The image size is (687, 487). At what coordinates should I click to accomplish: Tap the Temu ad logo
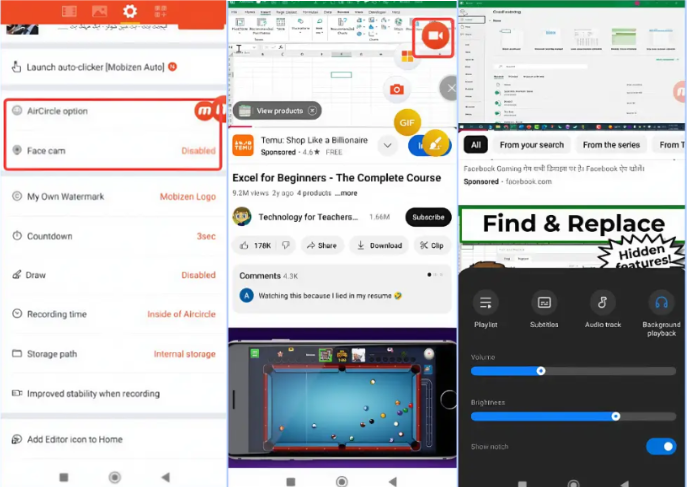243,145
